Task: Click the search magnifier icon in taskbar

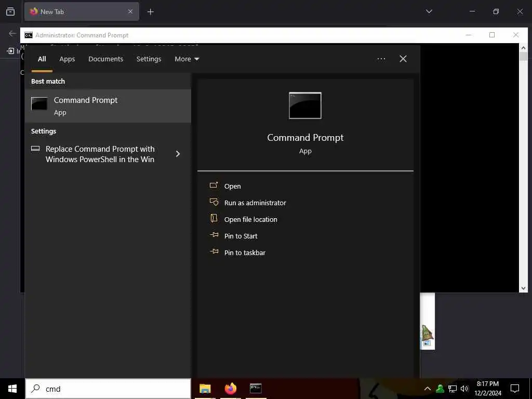Action: coord(35,389)
